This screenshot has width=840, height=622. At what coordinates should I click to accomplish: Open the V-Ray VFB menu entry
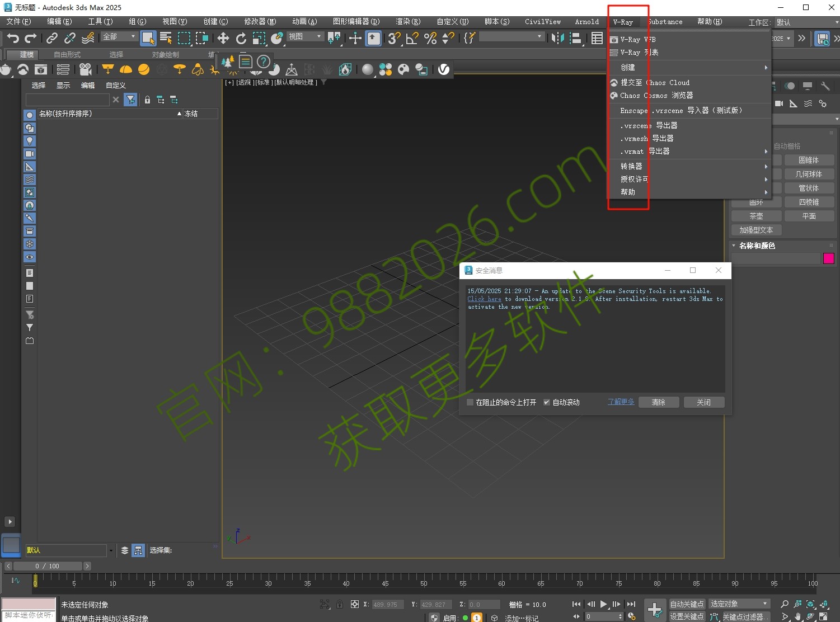[690, 40]
